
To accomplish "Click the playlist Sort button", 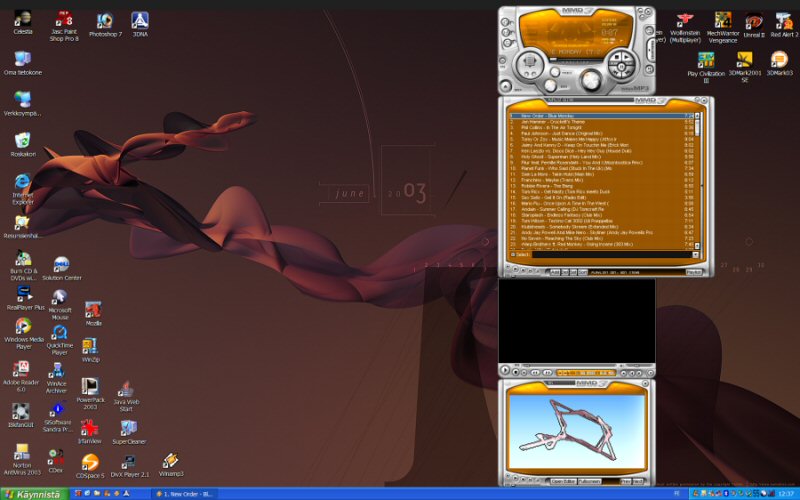I will (x=582, y=271).
